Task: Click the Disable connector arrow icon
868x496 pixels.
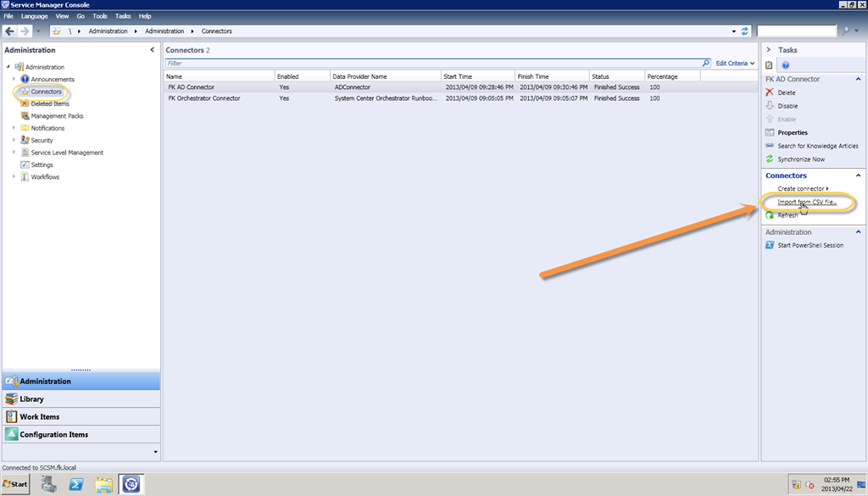Action: (770, 106)
